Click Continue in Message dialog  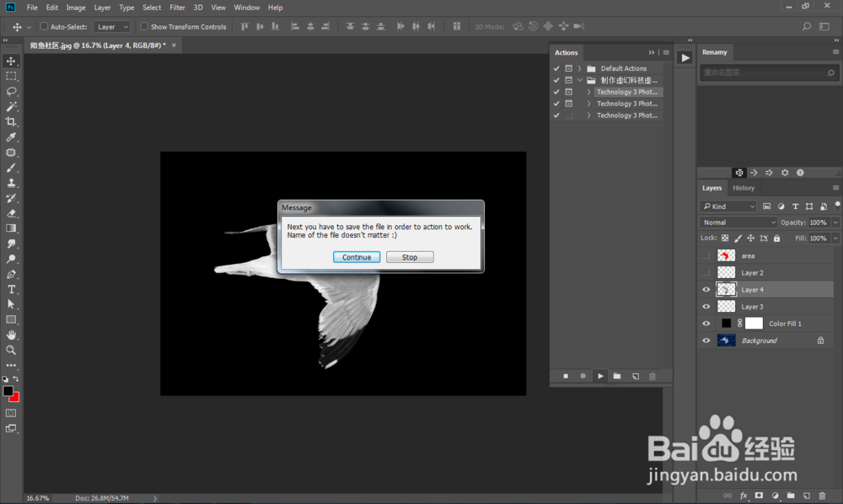[x=357, y=257]
